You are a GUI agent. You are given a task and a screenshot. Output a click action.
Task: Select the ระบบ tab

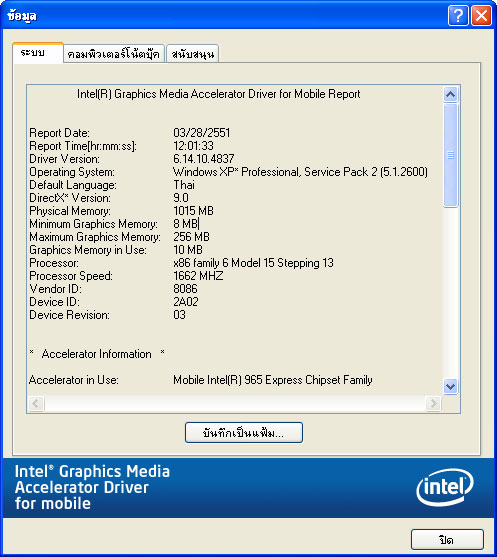38,53
